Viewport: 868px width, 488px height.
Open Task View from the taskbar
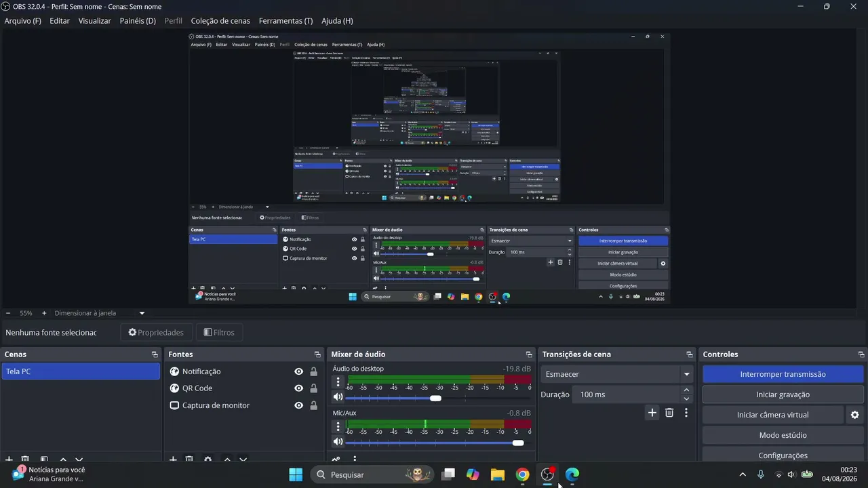(448, 474)
